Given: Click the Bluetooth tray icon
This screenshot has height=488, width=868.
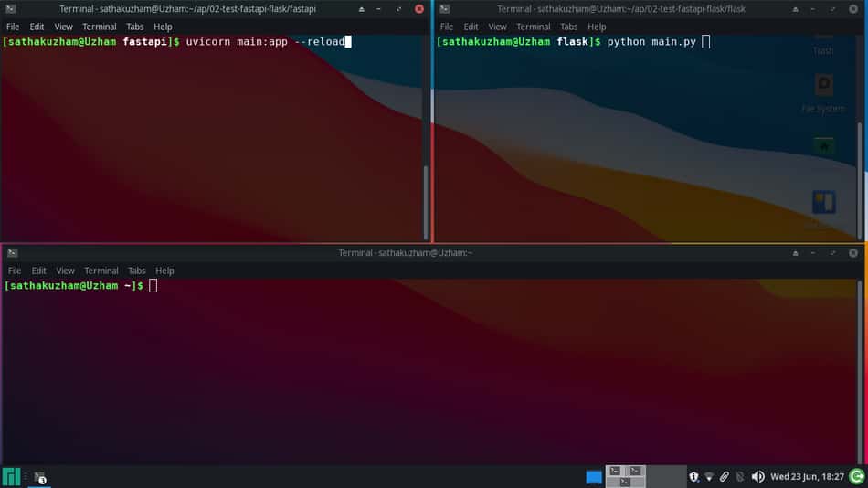Looking at the screenshot, I should point(740,477).
